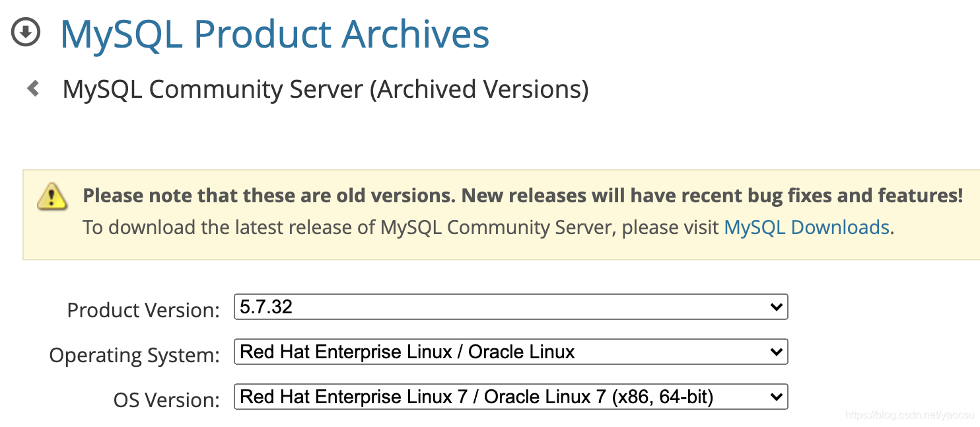Viewport: 980px width, 427px height.
Task: Follow the MySQL Downloads link
Action: click(x=806, y=227)
